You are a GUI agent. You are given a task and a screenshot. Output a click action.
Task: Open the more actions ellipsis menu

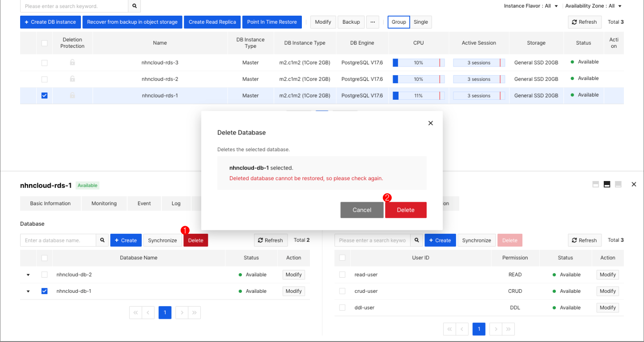[x=373, y=21]
